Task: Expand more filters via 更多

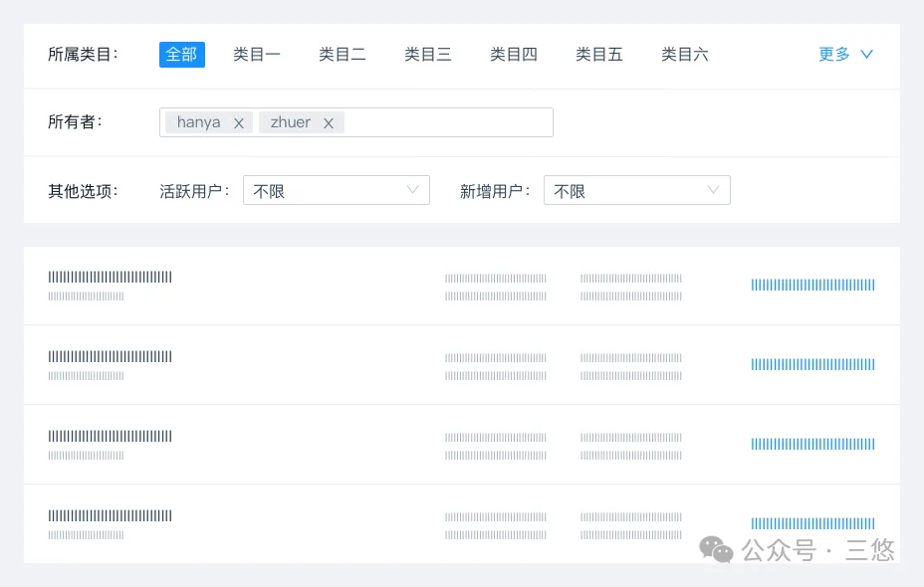Action: click(x=834, y=55)
